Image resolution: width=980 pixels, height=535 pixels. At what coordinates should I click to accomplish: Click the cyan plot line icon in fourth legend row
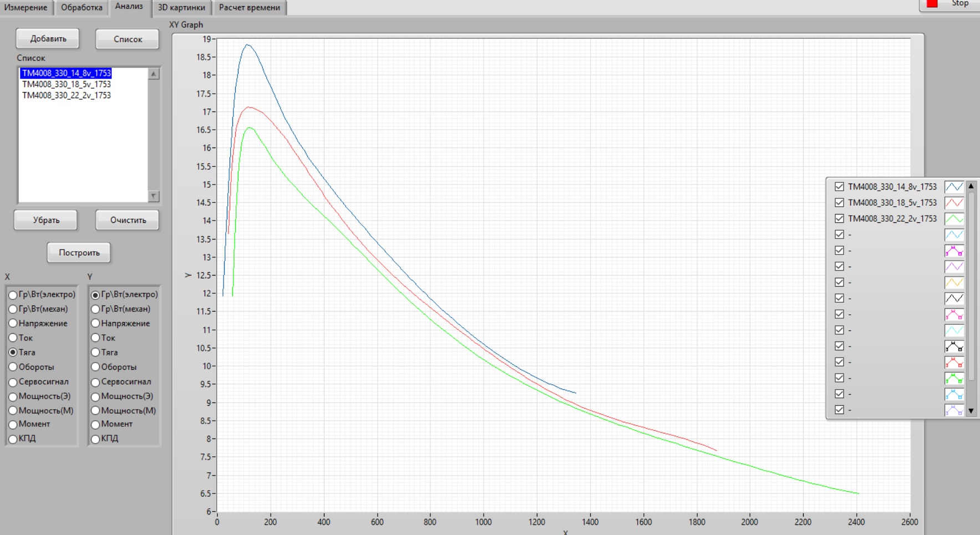pyautogui.click(x=953, y=235)
